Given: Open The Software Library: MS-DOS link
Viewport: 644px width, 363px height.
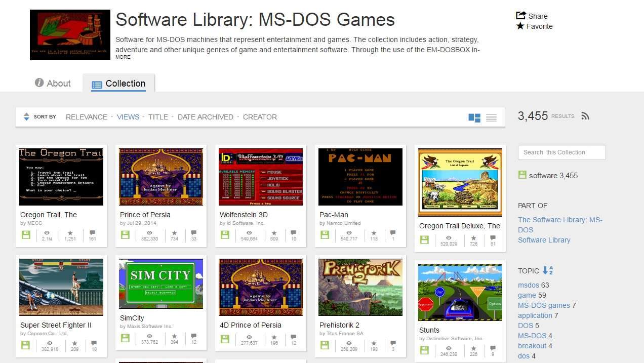Looking at the screenshot, I should pos(560,225).
